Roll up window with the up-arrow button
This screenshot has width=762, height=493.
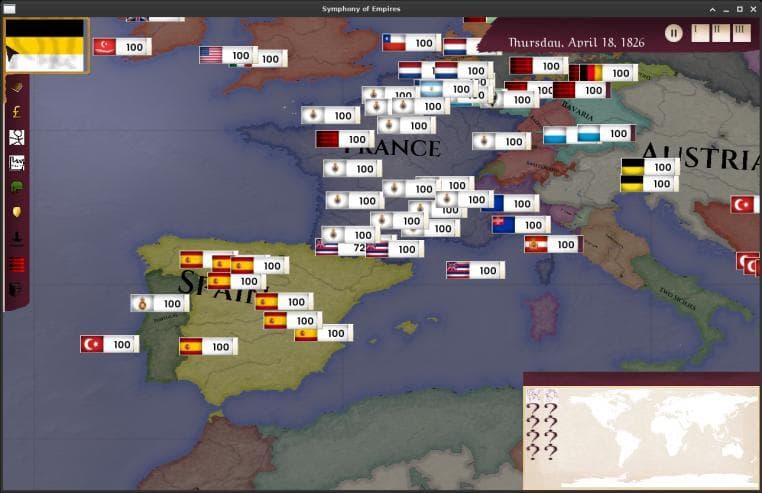pyautogui.click(x=712, y=9)
